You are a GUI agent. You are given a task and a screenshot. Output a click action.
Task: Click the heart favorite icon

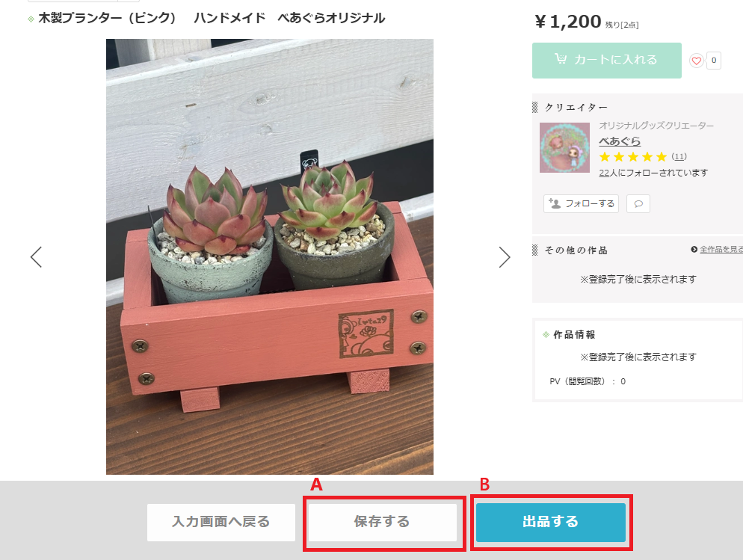tap(697, 61)
